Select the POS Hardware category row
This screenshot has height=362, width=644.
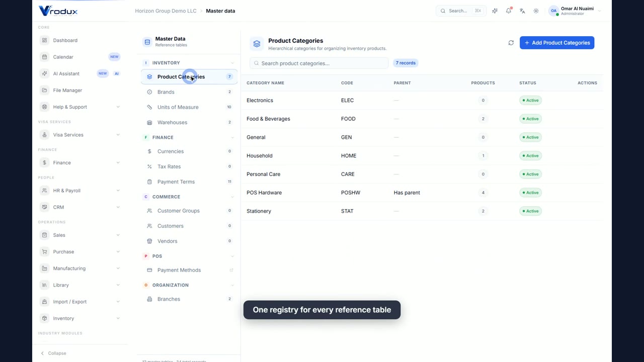[422, 193]
